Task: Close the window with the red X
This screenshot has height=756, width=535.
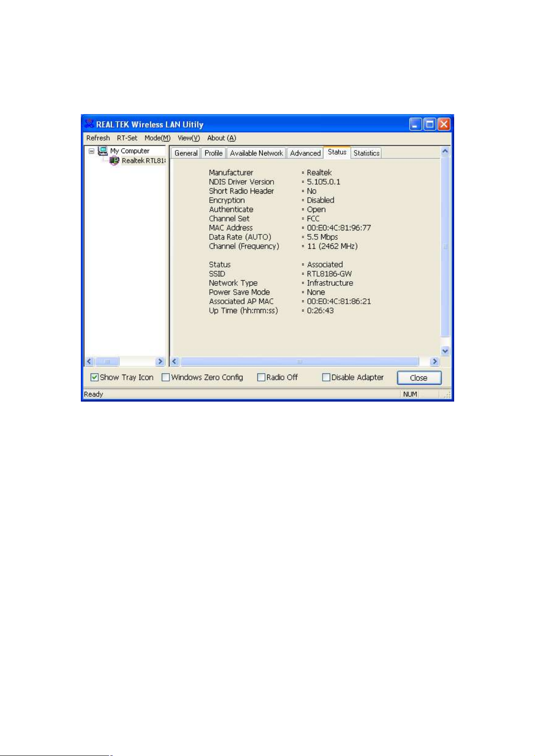Action: click(444, 124)
